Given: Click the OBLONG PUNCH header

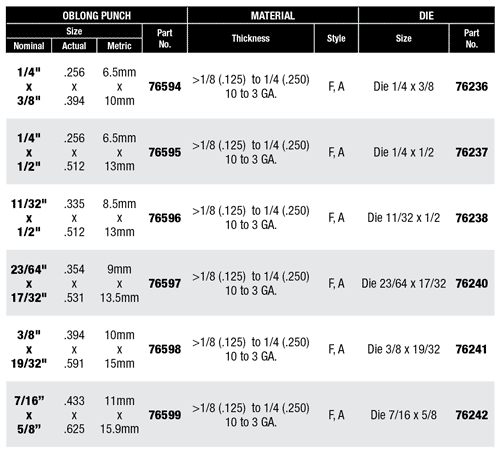Looking at the screenshot, I should tap(97, 15).
